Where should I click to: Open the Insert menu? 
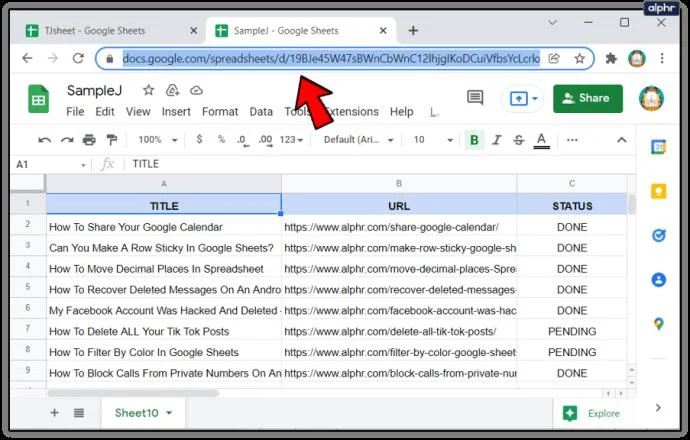(x=176, y=112)
